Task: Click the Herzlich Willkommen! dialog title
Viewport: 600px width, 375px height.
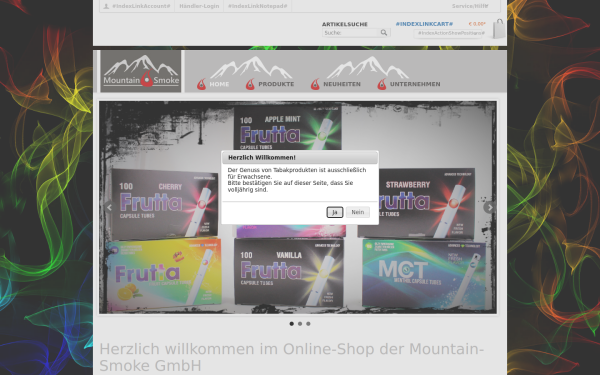Action: 262,157
